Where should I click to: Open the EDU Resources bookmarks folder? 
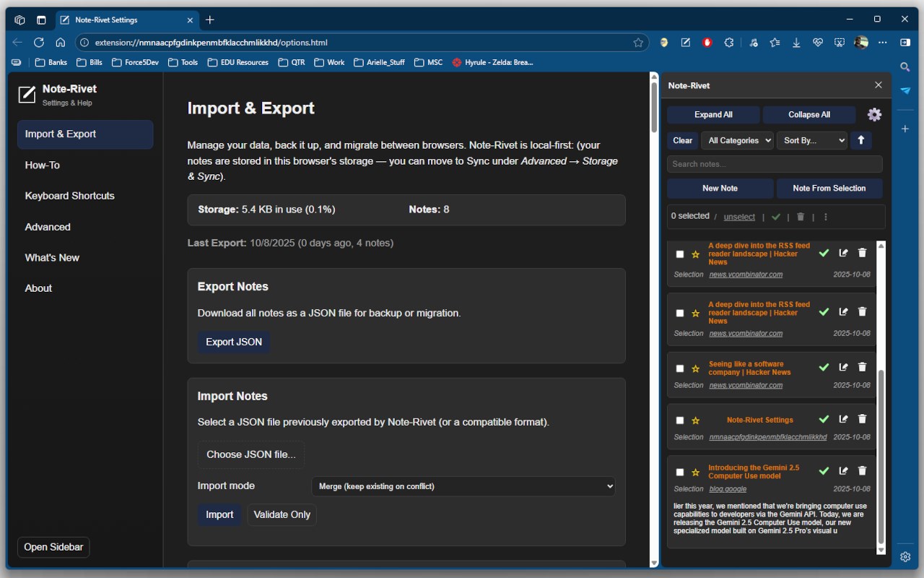coord(237,62)
